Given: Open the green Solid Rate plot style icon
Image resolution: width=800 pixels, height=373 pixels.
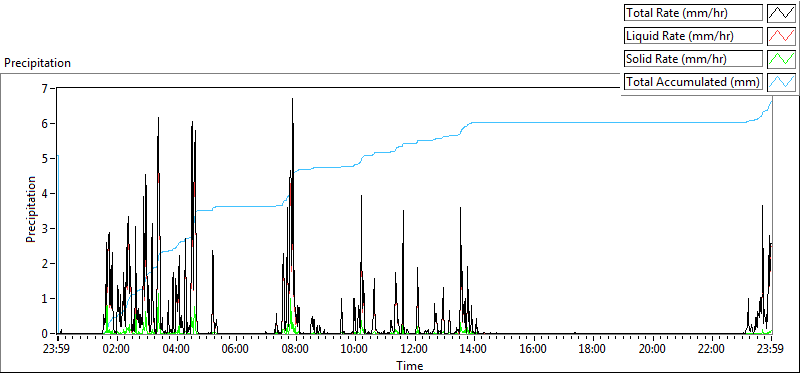Looking at the screenshot, I should tap(782, 59).
